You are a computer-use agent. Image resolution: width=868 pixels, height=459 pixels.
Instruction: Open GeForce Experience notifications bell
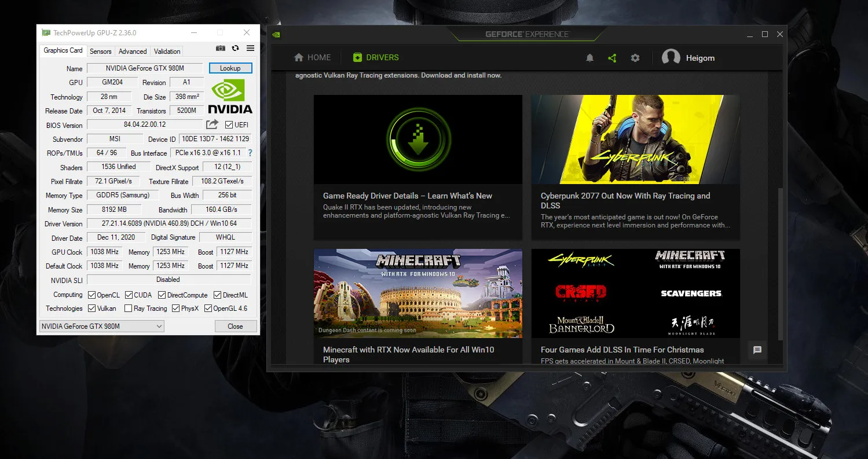590,58
